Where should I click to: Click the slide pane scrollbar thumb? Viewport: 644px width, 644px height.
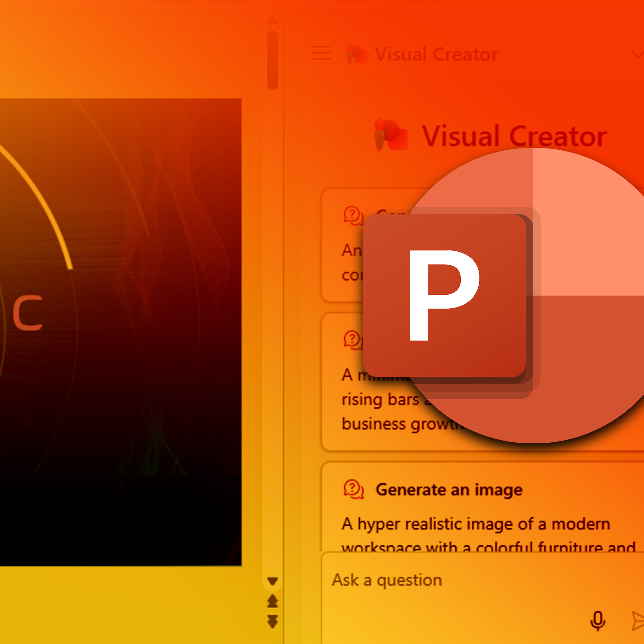[x=272, y=60]
